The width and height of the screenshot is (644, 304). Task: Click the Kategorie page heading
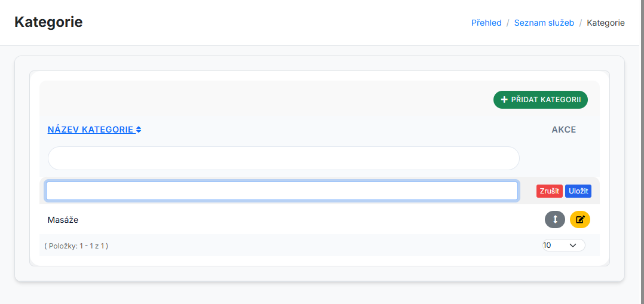point(48,22)
